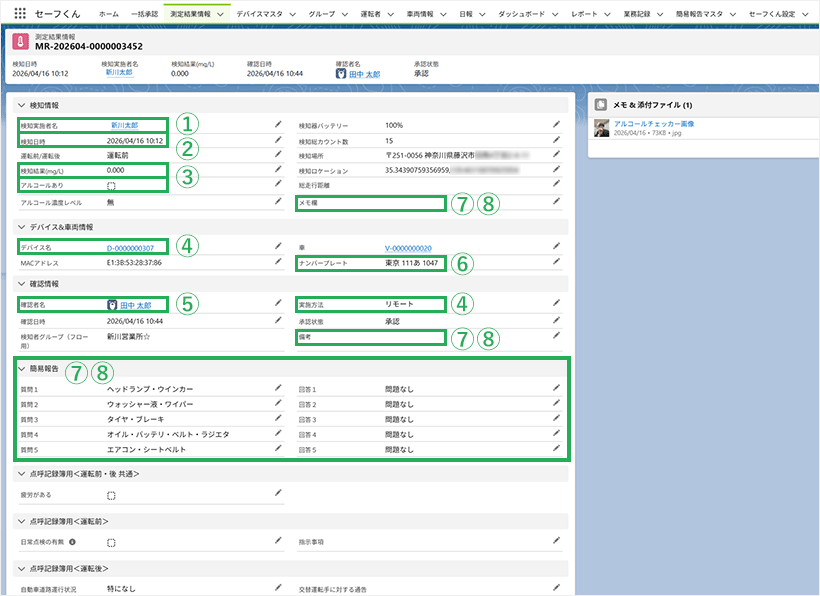Open the ダッシュボード tab dropdown arrow

[x=555, y=14]
